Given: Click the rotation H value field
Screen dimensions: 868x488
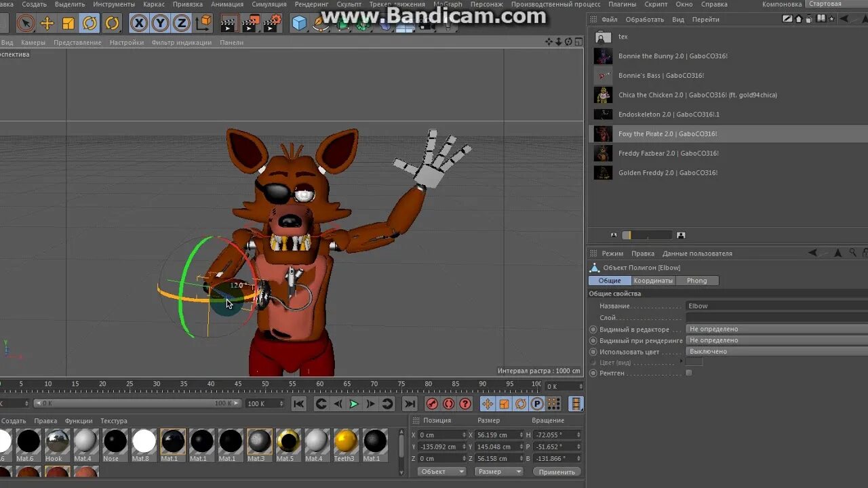Looking at the screenshot, I should [x=557, y=435].
